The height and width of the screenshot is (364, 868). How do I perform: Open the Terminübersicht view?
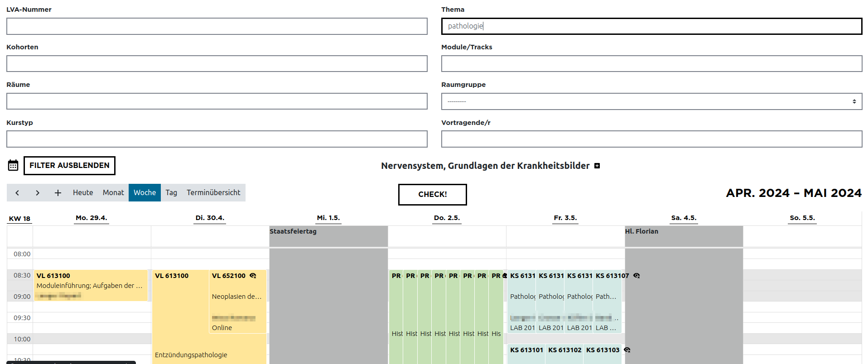tap(213, 193)
